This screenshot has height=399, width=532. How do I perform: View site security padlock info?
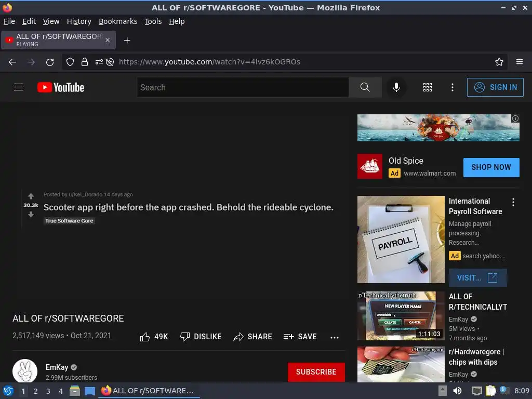tap(85, 62)
